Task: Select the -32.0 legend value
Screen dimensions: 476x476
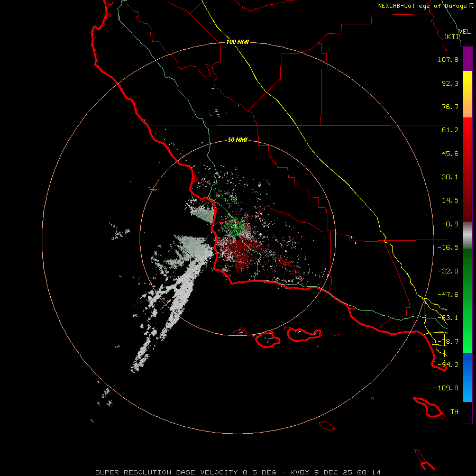Action: pyautogui.click(x=448, y=271)
